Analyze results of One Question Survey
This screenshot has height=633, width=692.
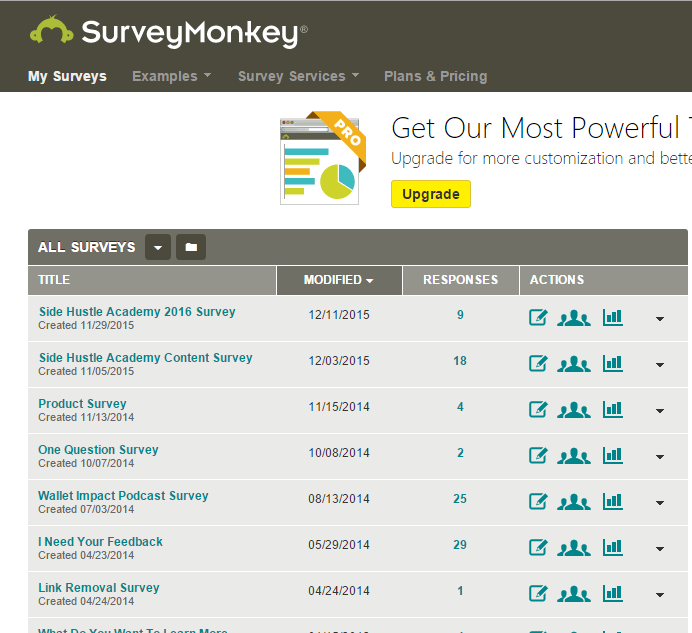point(613,455)
